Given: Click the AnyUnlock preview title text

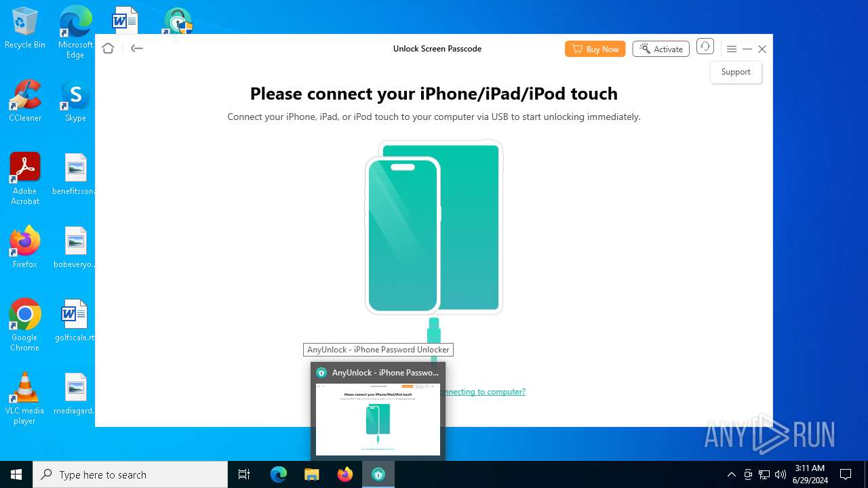Looking at the screenshot, I should pos(385,373).
